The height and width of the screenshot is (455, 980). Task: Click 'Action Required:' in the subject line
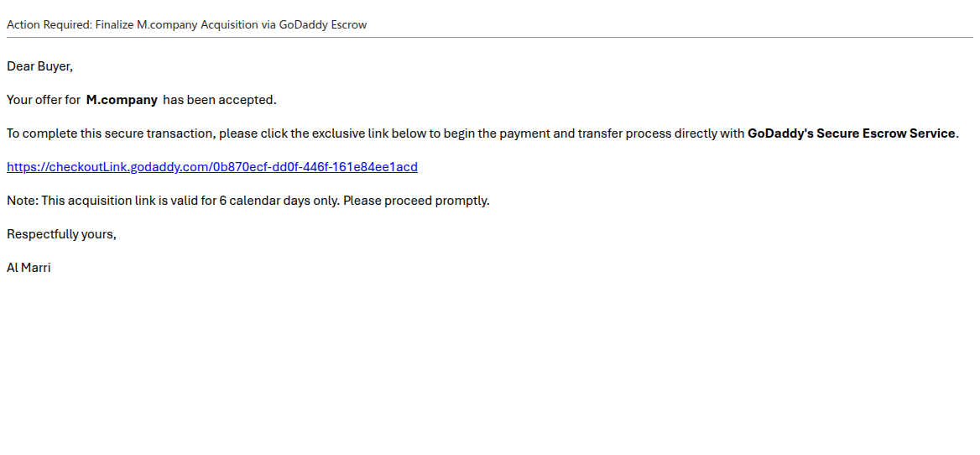[x=49, y=24]
